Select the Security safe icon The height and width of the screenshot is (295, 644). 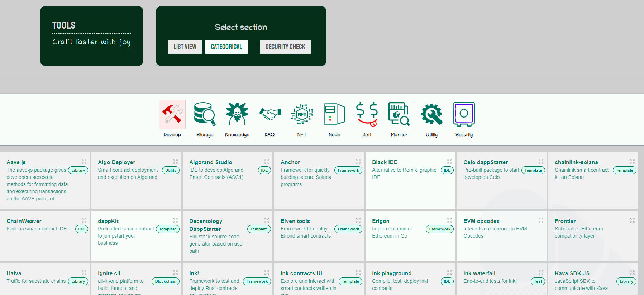tap(464, 114)
